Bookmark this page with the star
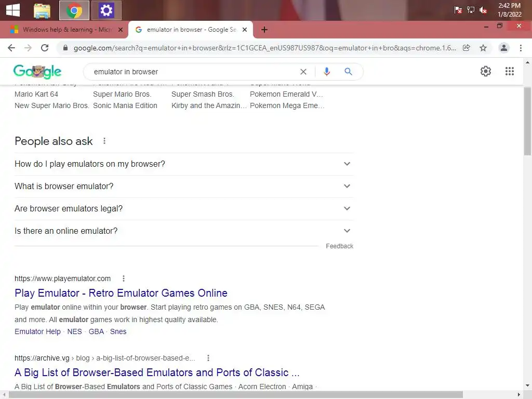 [x=483, y=48]
